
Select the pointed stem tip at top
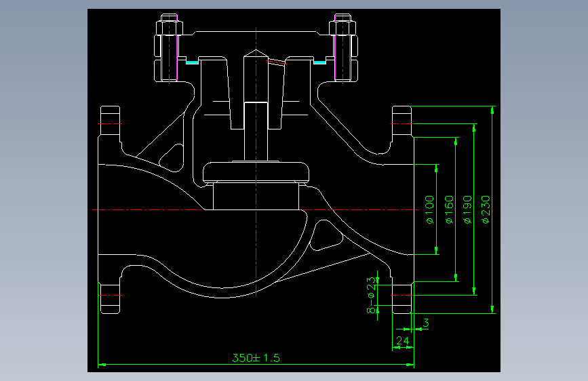click(x=256, y=54)
